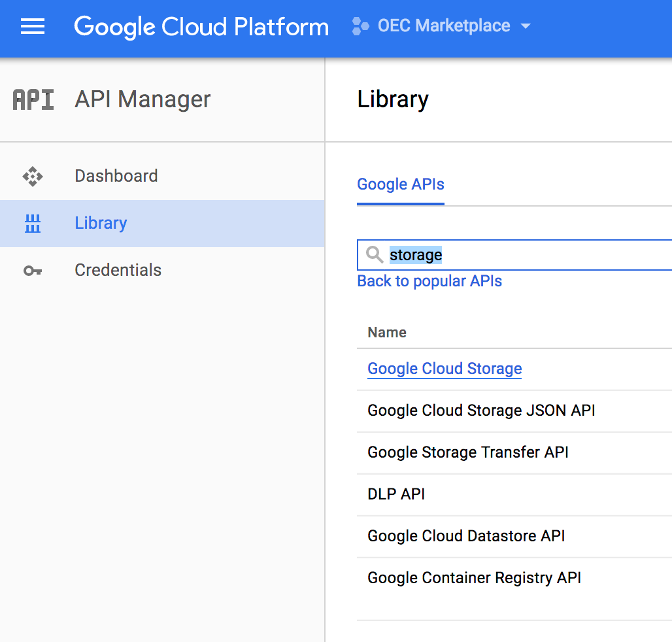Click the Credentials key icon

click(x=33, y=271)
